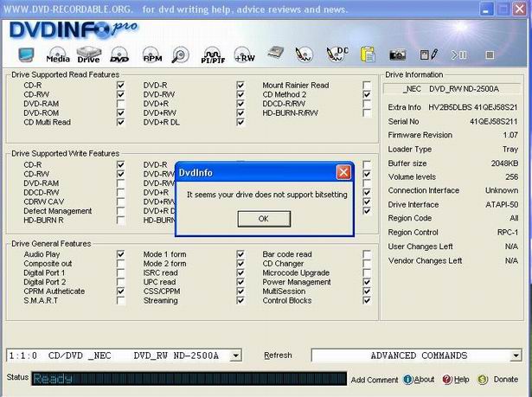Toggle HD-BURN-R/RW read checkbox

click(x=367, y=112)
